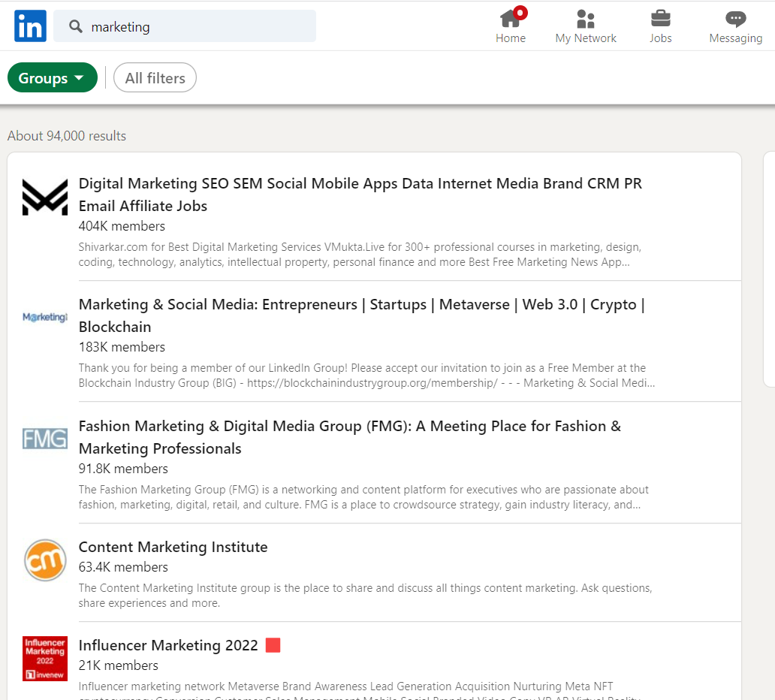Click the Jobs briefcase icon
Viewport: 775px width, 700px height.
point(661,20)
